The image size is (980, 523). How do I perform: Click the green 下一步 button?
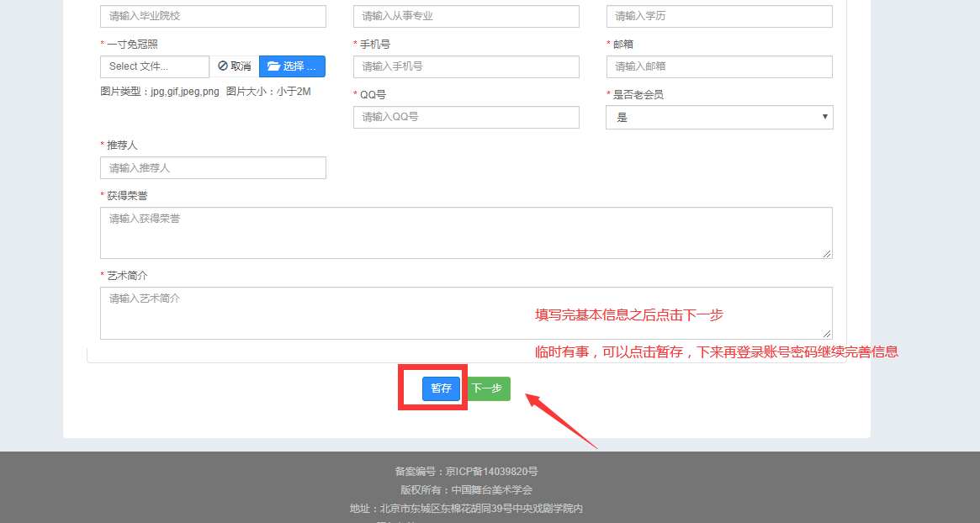487,388
